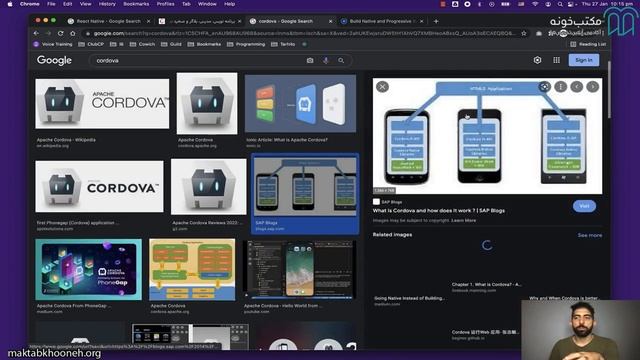This screenshot has width=640, height=360.
Task: Open the Bookmarks menu
Action: [x=136, y=4]
